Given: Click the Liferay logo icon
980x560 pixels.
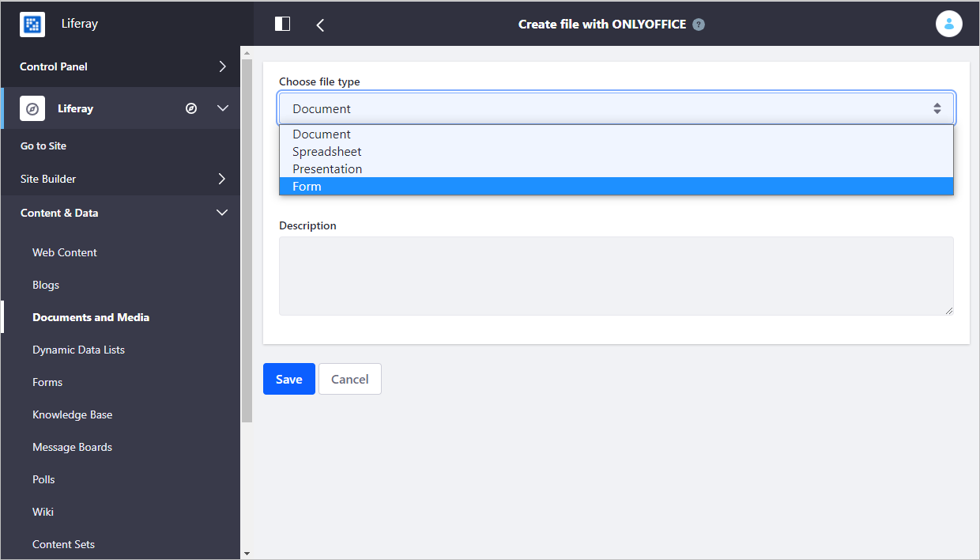Looking at the screenshot, I should [32, 24].
